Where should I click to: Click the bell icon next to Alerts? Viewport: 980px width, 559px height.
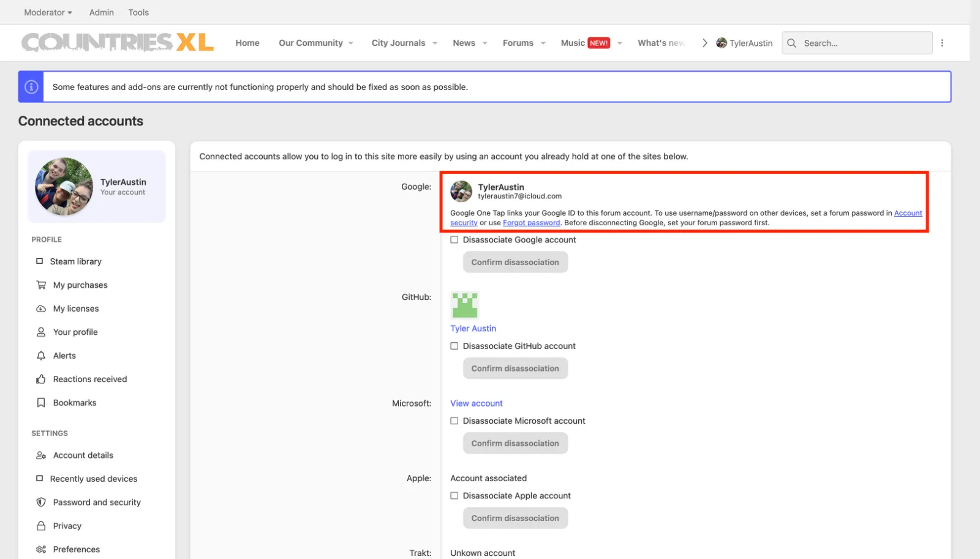(x=41, y=356)
